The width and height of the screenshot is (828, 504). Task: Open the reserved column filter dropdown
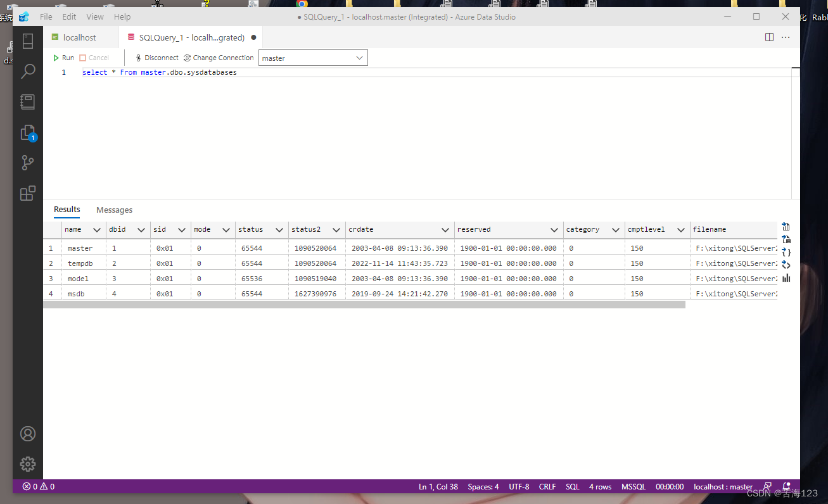[x=554, y=230]
